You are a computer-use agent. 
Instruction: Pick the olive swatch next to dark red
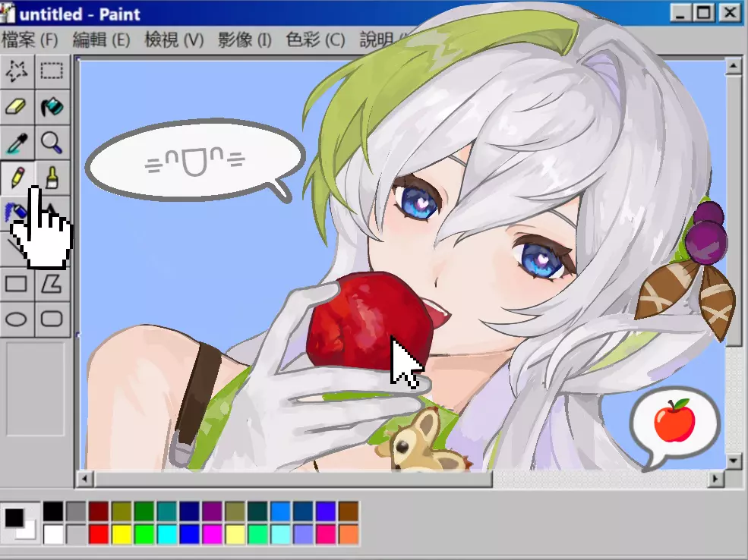(x=122, y=511)
